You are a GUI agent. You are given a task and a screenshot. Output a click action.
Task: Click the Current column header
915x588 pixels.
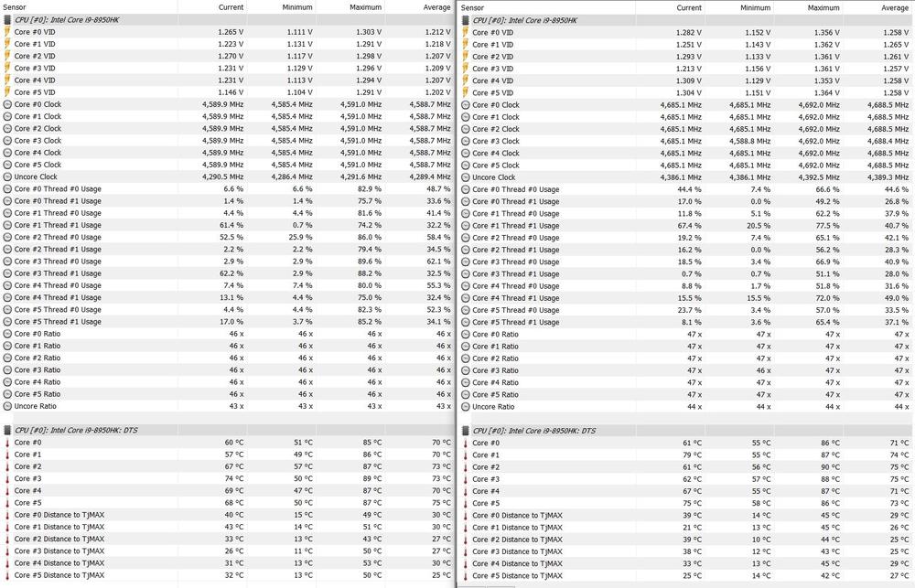coord(231,7)
